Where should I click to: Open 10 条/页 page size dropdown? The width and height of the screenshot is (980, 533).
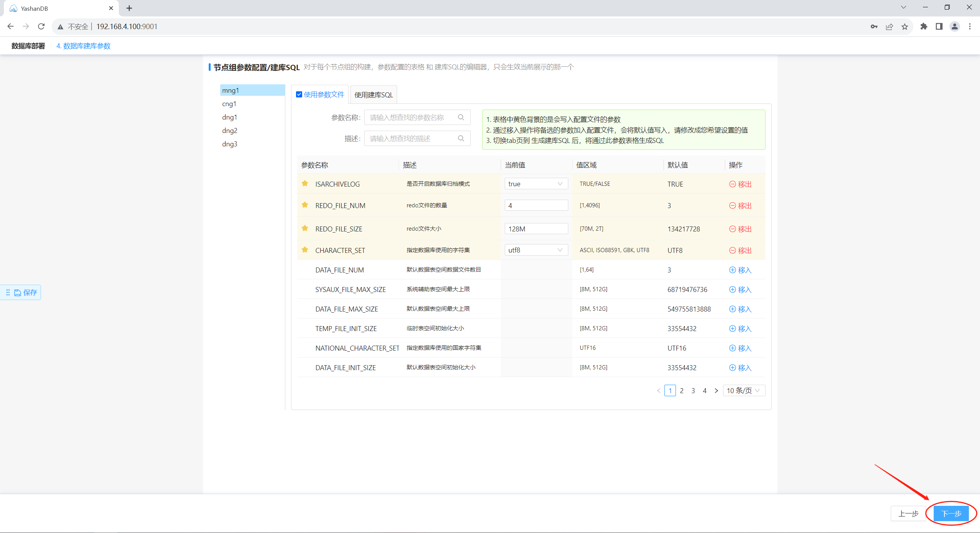coord(744,391)
